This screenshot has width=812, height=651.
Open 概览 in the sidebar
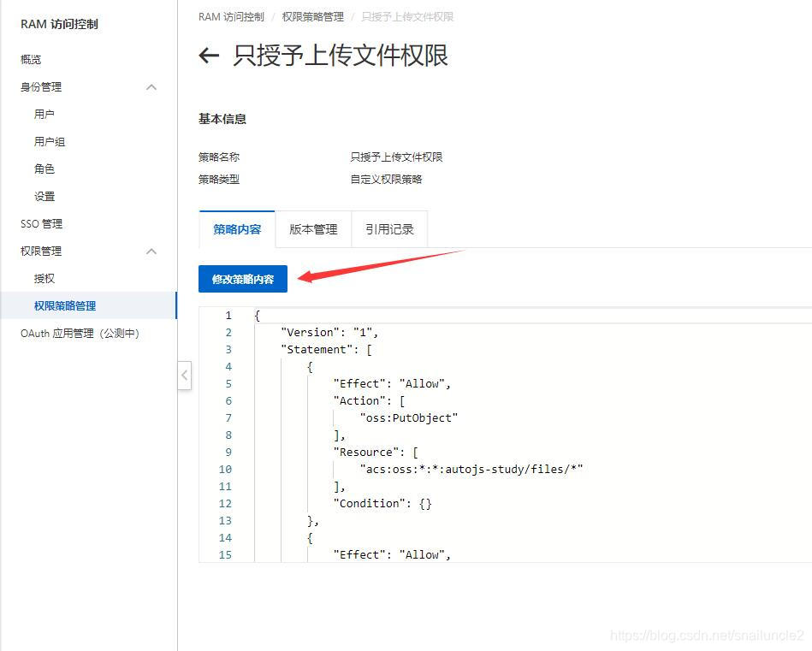coord(31,60)
